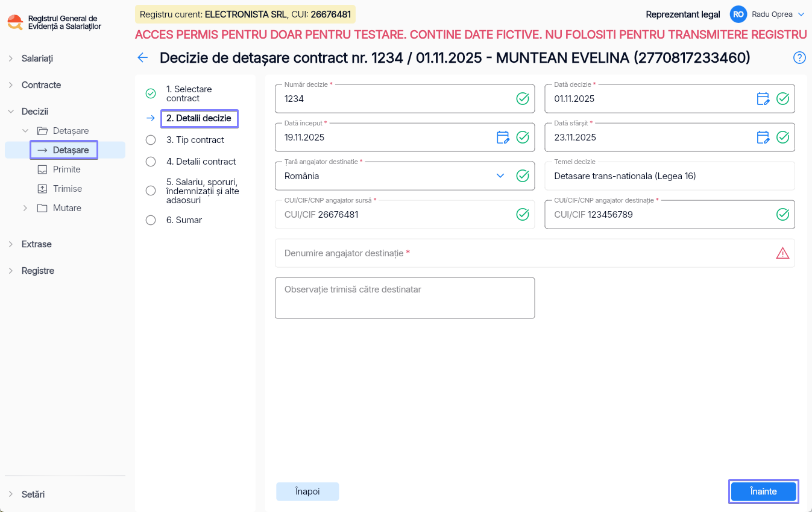Image resolution: width=812 pixels, height=512 pixels.
Task: Open step 5 Salariu, sporuri, îndemnizații
Action: tap(204, 191)
